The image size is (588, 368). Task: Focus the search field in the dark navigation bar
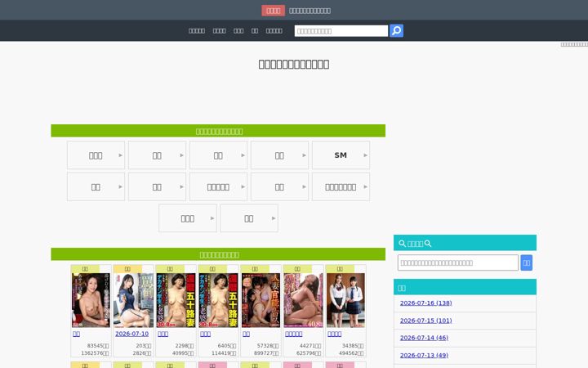coord(341,31)
